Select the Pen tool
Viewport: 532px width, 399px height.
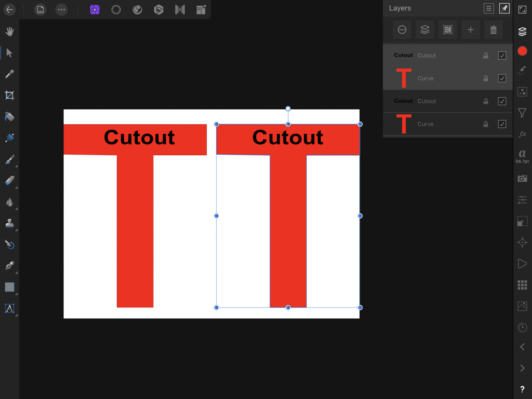point(10,266)
